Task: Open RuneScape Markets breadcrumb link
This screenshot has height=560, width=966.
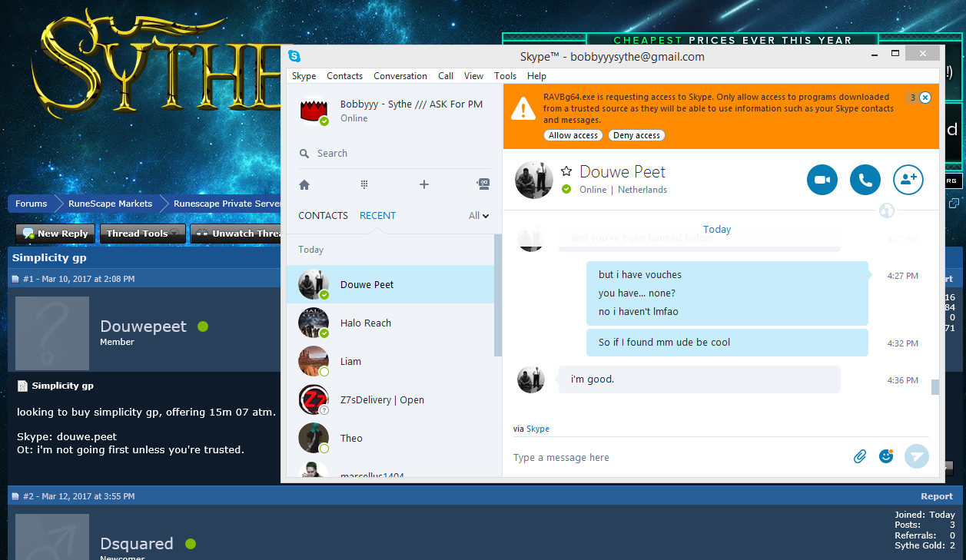Action: click(110, 204)
